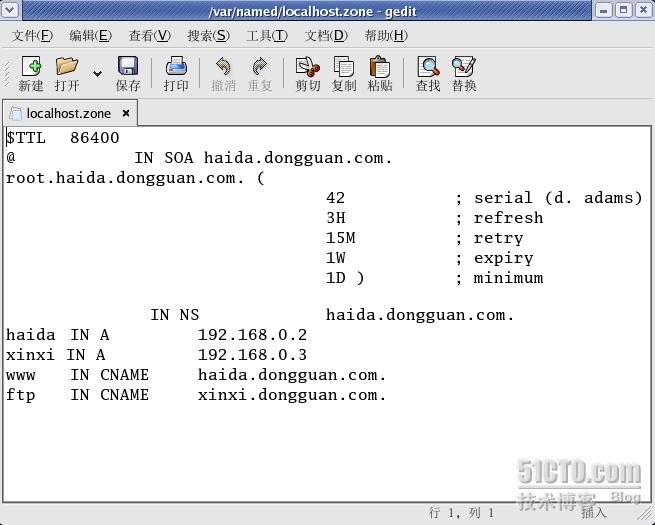The width and height of the screenshot is (655, 525).
Task: Click the refresh value 3H
Action: [x=335, y=218]
